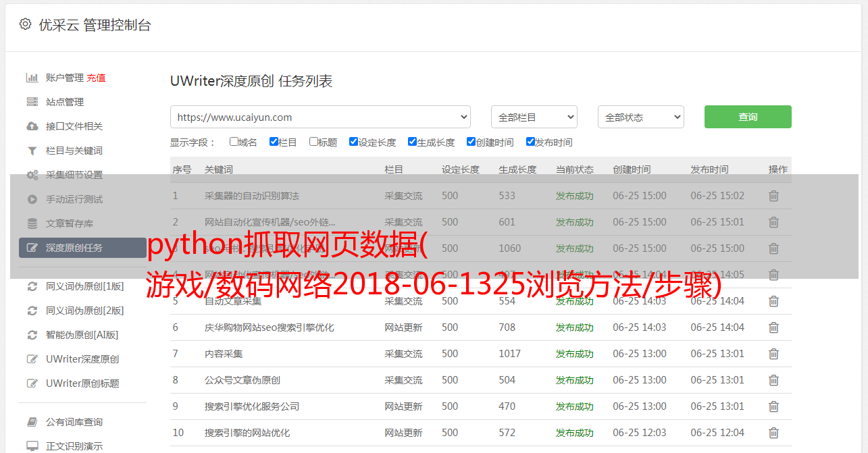Image resolution: width=868 pixels, height=453 pixels.
Task: Open the 智能伪原创[AI版] sidebar link
Action: tap(82, 335)
